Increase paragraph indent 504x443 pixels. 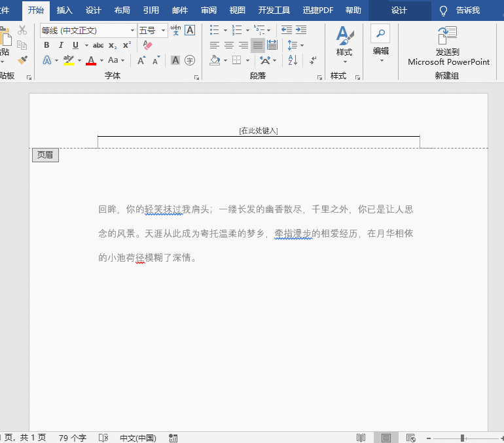click(301, 30)
